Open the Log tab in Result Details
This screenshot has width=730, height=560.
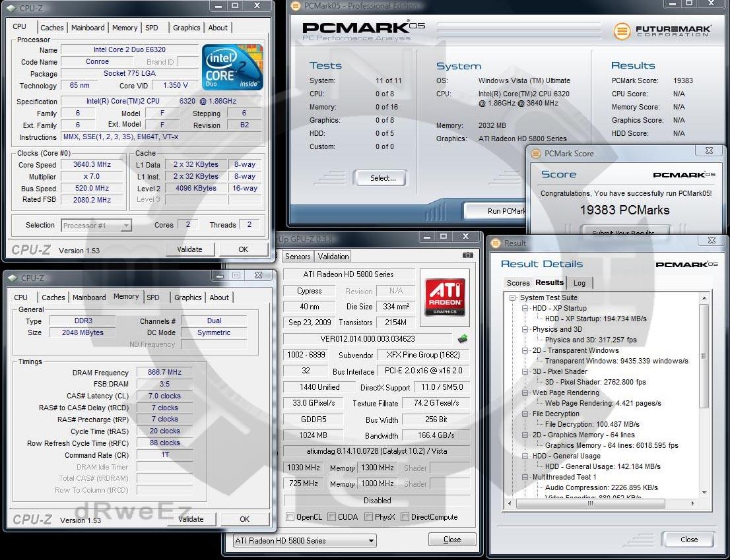coord(579,283)
